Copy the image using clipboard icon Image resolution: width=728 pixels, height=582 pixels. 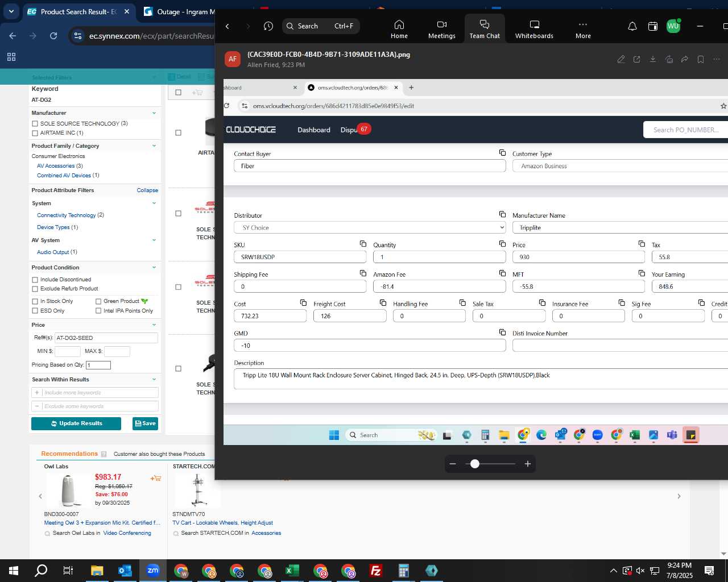pos(669,59)
